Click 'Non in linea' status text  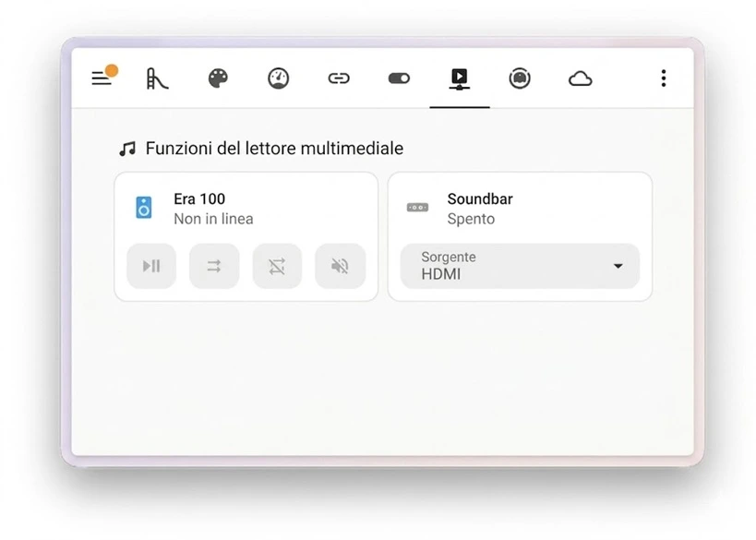point(213,219)
